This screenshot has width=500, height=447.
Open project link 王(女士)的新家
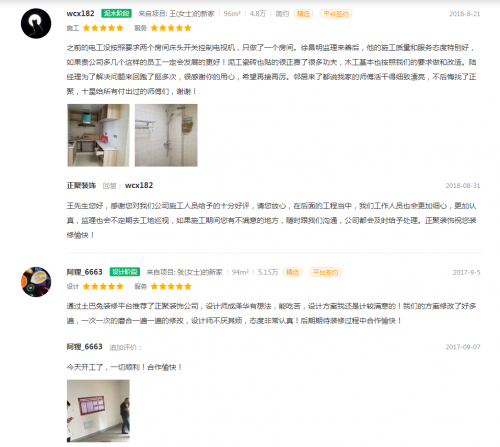(x=192, y=14)
